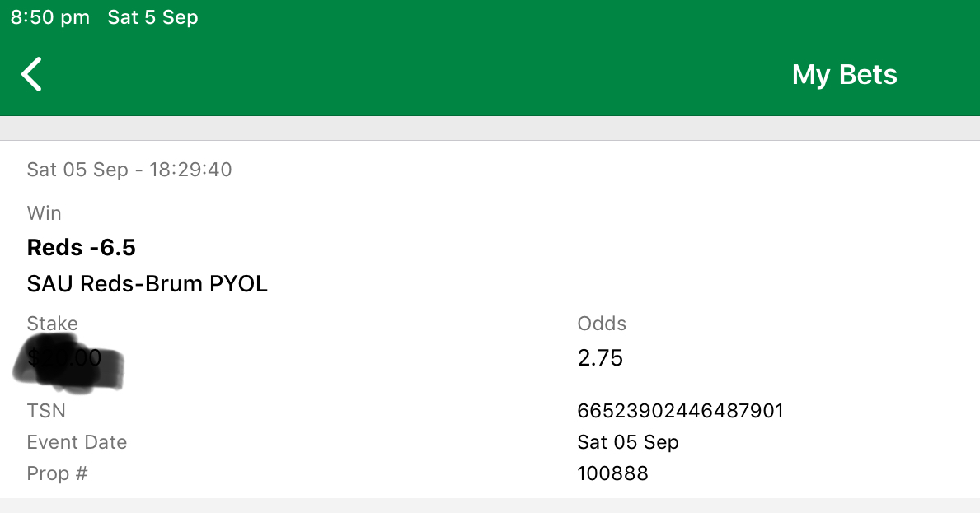Tap the TSN label

[x=45, y=411]
